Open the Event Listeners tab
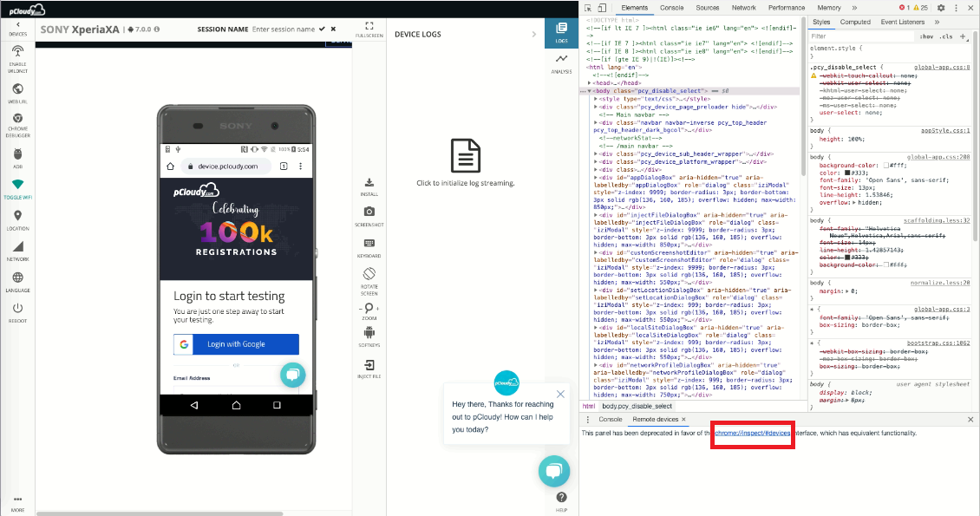 (902, 22)
